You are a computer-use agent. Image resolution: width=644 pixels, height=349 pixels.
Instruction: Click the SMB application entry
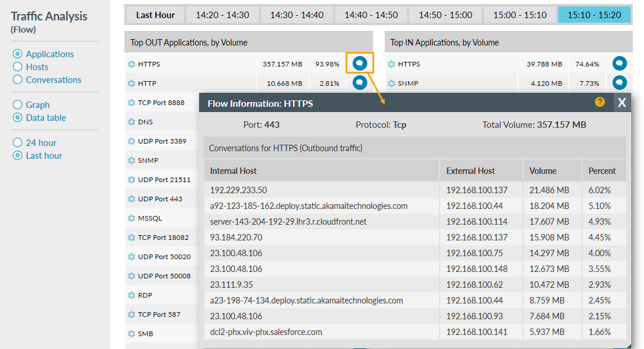pyautogui.click(x=145, y=334)
